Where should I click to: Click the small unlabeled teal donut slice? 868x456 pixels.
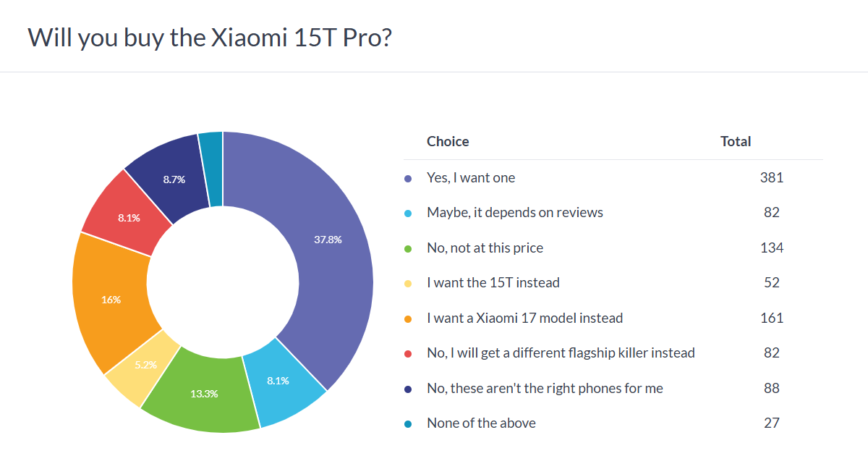coord(211,165)
